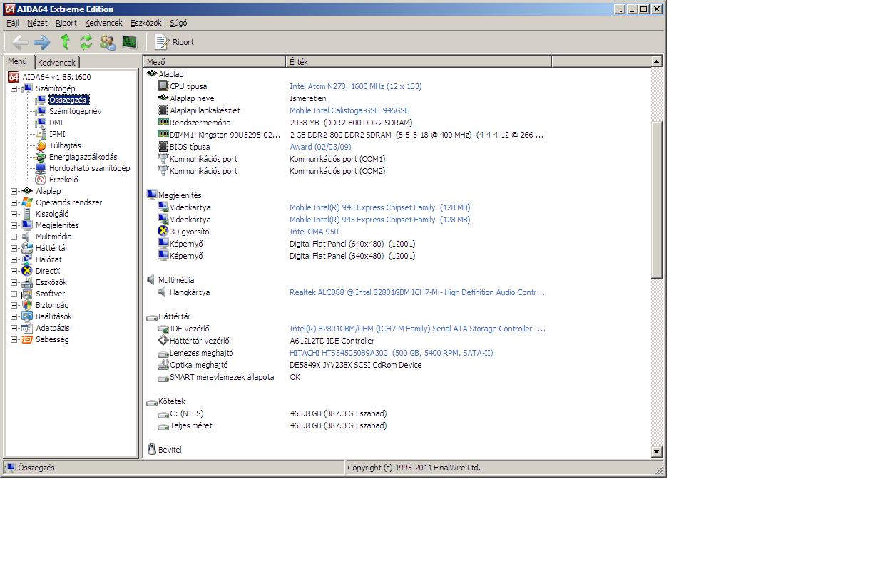Open the Intel GMA 950 link
Screen dimensions: 895x588
(314, 232)
